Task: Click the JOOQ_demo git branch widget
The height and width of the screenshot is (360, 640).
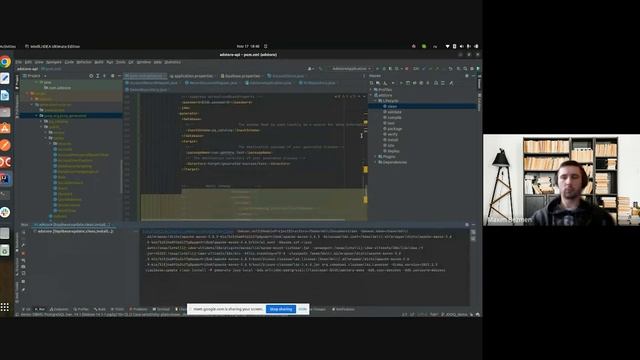Action: click(455, 315)
